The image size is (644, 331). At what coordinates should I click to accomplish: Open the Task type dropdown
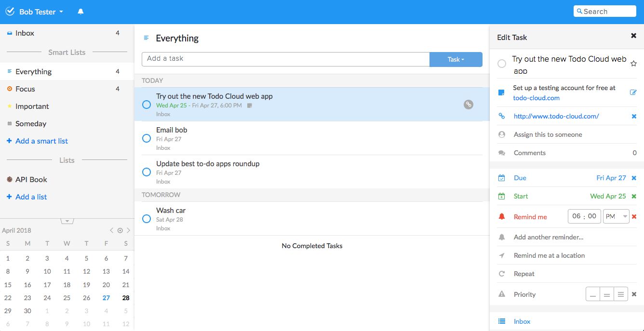pos(456,59)
